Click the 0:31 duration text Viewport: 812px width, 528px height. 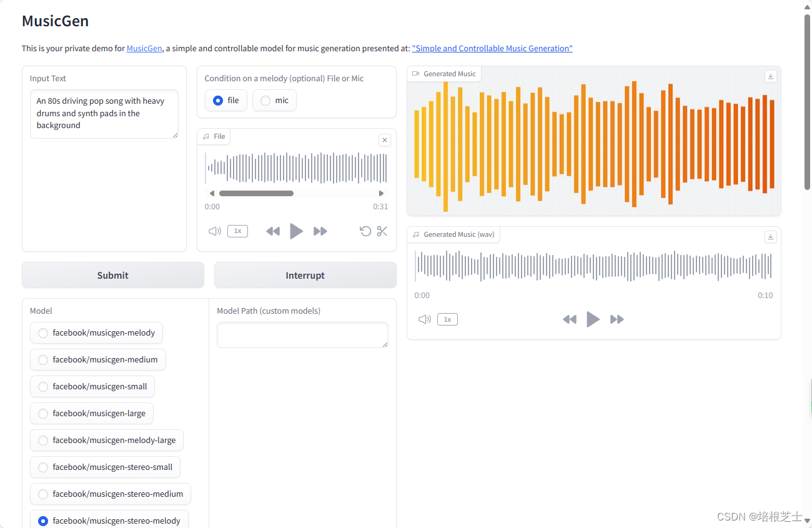380,207
